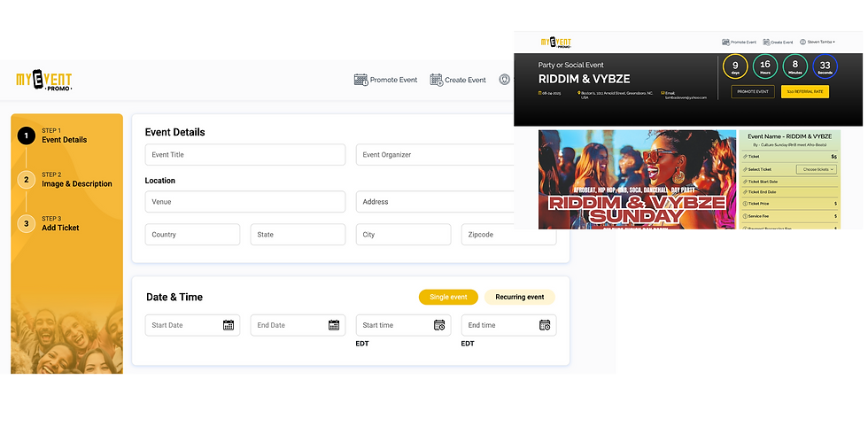The image size is (868, 434).
Task: Click tag icon beside Ticket Start Date
Action: (x=744, y=182)
